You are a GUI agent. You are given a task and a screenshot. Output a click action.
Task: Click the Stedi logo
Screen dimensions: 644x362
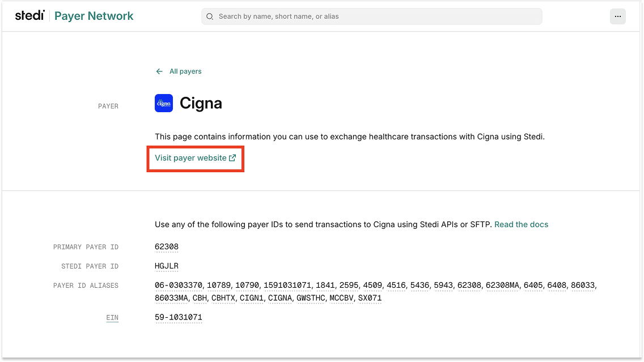29,16
